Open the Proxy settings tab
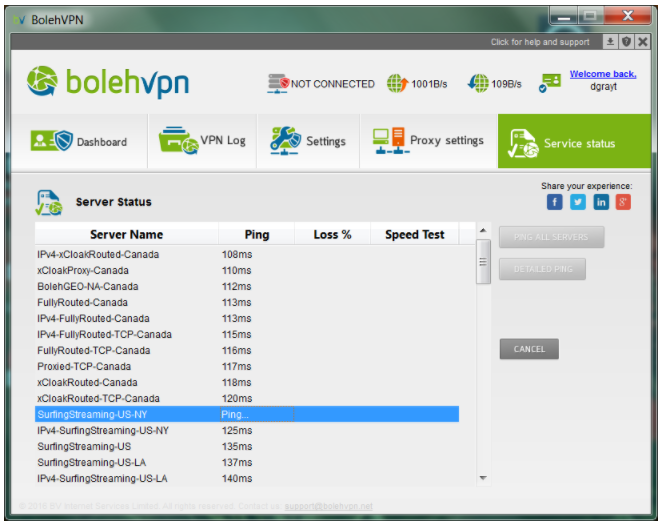Viewport: 662px width, 524px height. (429, 141)
